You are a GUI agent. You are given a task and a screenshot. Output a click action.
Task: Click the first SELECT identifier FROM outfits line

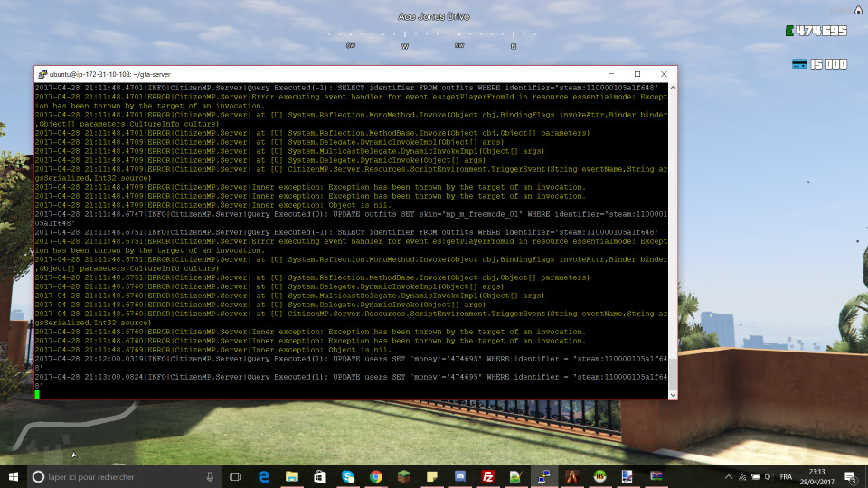346,88
